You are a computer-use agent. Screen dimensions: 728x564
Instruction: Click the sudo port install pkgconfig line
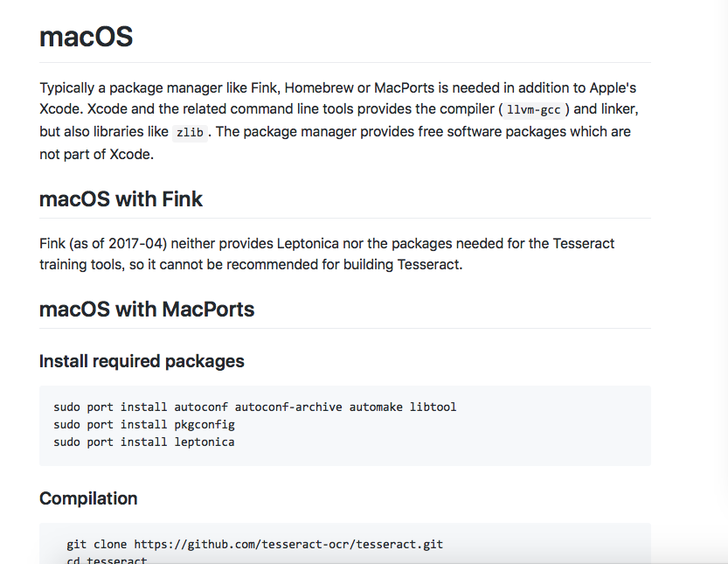click(144, 425)
